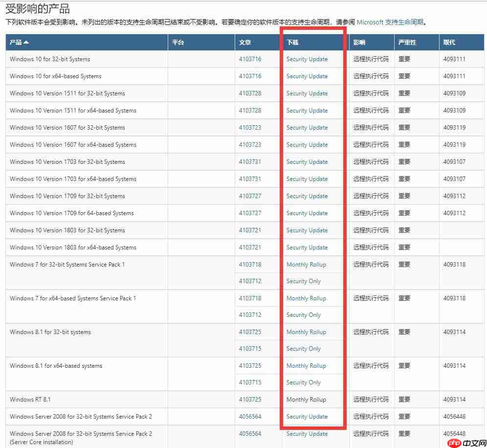Download Security Update for Windows 10 for x64-based Systems
The width and height of the screenshot is (487, 448).
(307, 76)
